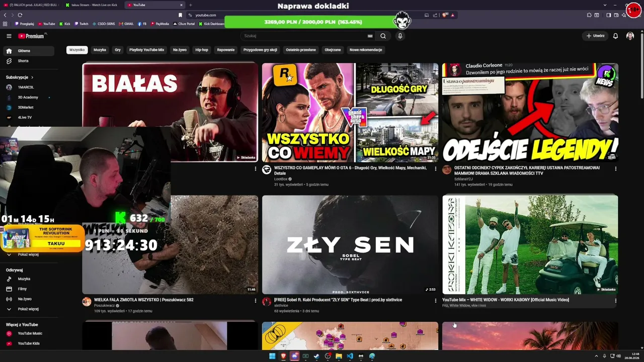
Task: Open Muzyka in the Odkrywaj section
Action: 29,279
